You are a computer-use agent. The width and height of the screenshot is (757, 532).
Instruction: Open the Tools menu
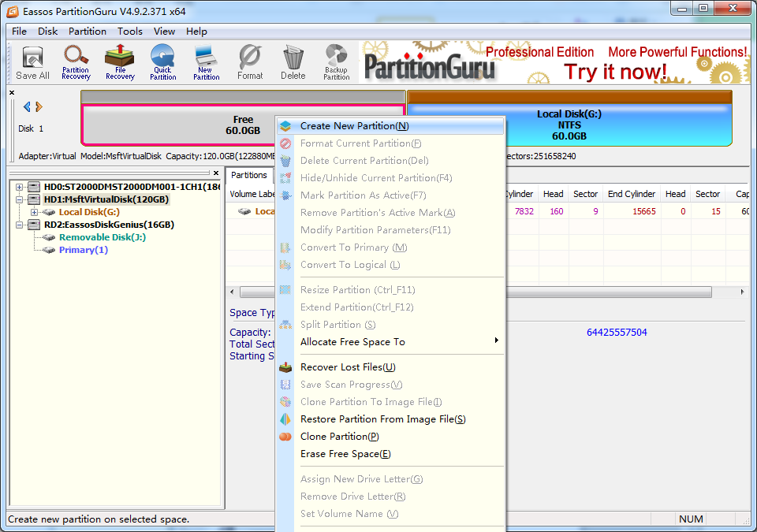[130, 32]
